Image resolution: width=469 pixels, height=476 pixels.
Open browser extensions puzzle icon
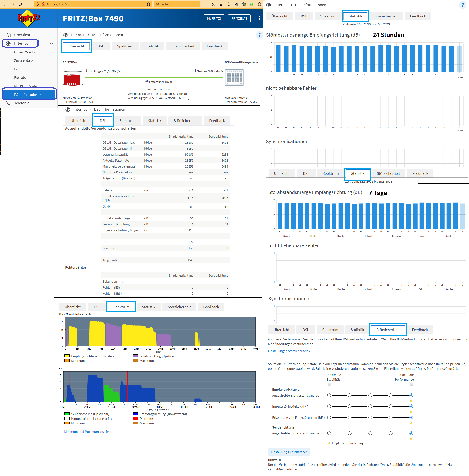(259, 4)
